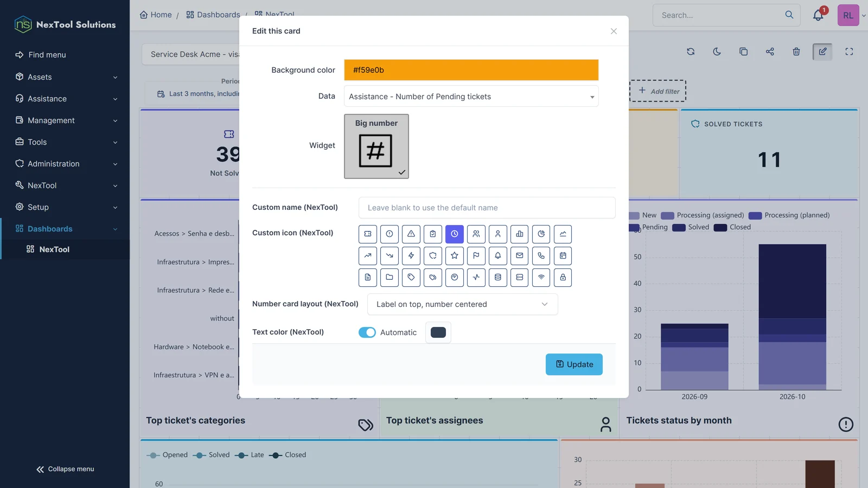
Task: Select the clipboard check custom icon
Action: pyautogui.click(x=433, y=234)
